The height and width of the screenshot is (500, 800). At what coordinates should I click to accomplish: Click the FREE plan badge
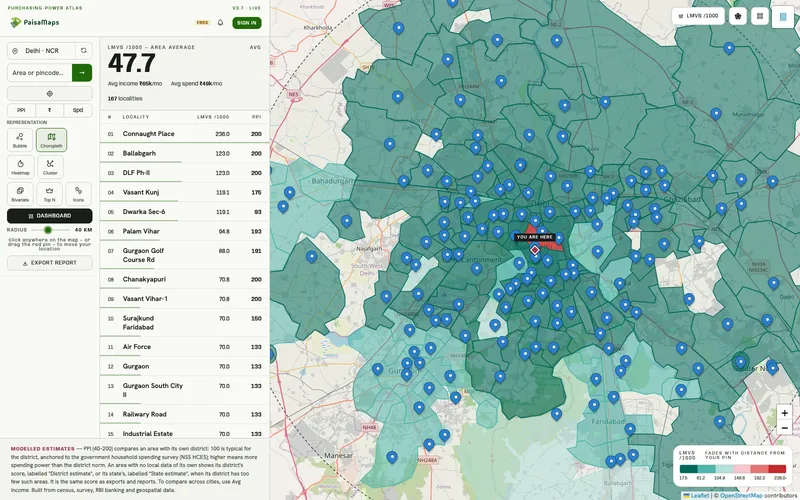[x=203, y=22]
